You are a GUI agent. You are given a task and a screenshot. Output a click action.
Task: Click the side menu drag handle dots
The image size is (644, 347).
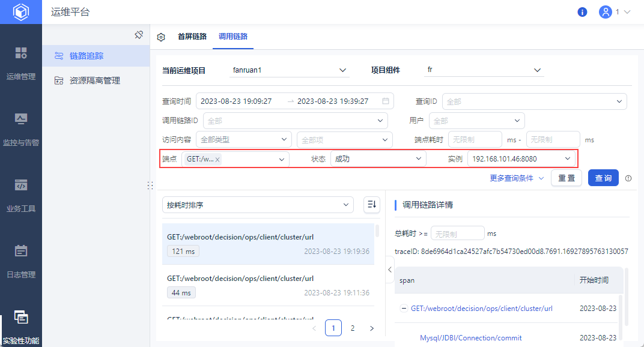(x=150, y=186)
